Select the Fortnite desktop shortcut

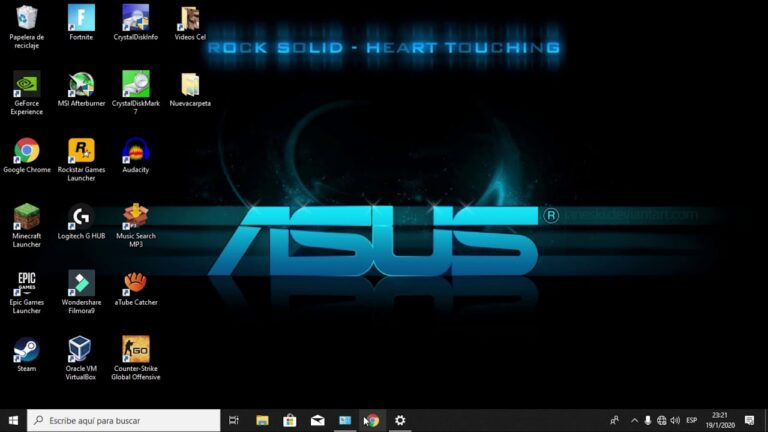[x=81, y=23]
